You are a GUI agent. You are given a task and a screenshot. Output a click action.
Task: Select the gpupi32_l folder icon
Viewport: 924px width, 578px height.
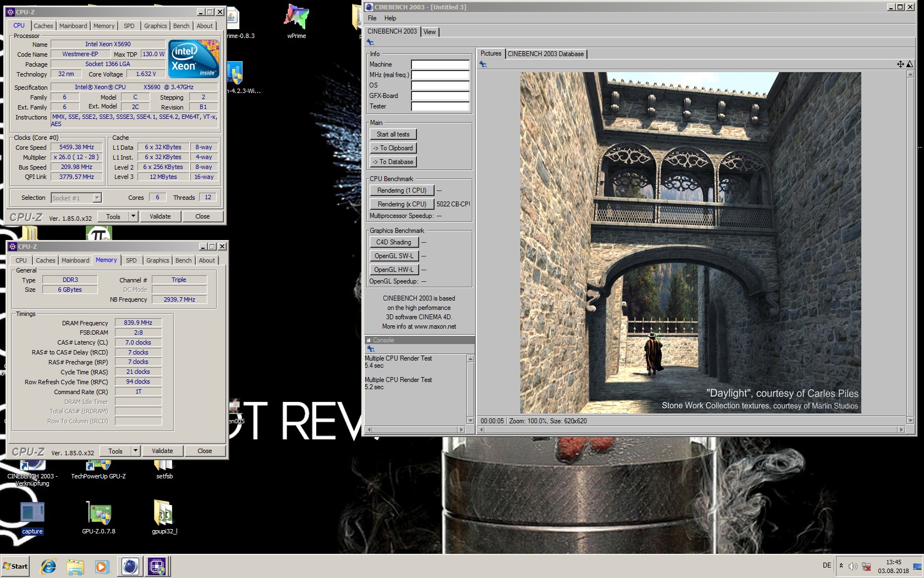[x=164, y=518]
